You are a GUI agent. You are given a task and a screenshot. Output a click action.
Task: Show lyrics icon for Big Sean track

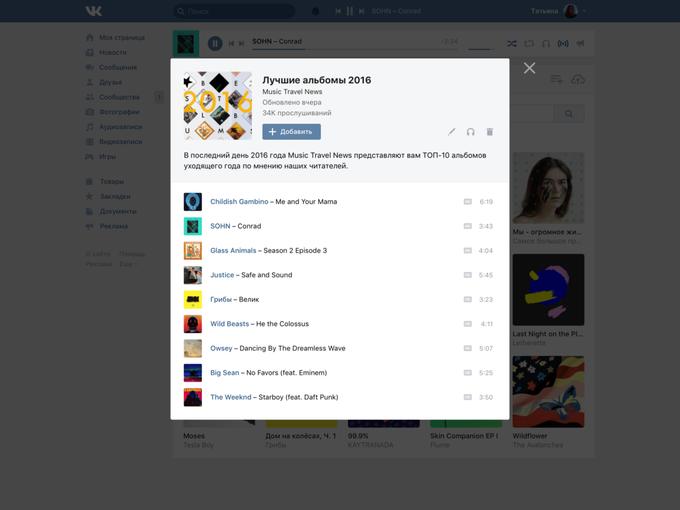coord(468,373)
